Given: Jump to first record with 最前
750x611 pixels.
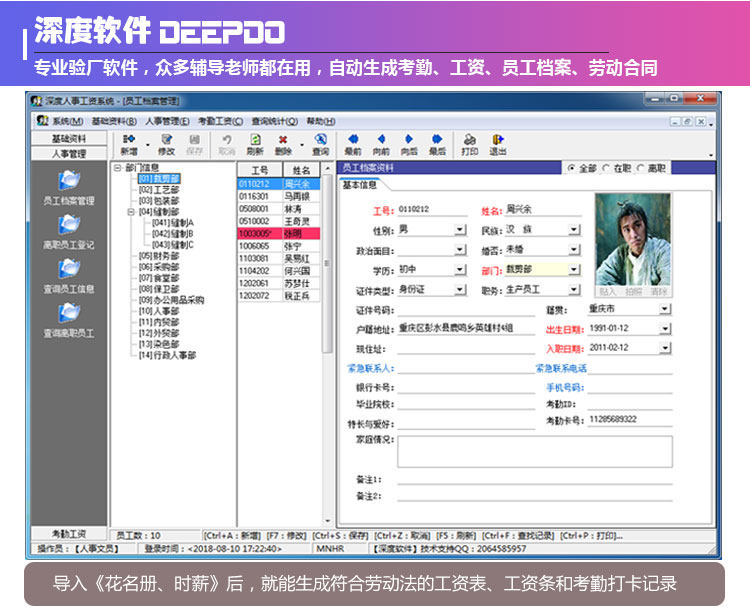Looking at the screenshot, I should coord(353,144).
